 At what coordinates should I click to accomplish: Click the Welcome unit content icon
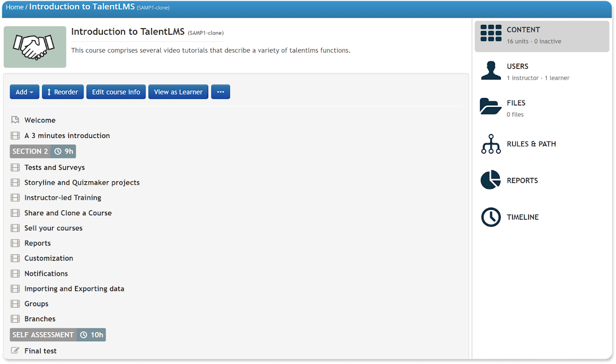pyautogui.click(x=15, y=120)
